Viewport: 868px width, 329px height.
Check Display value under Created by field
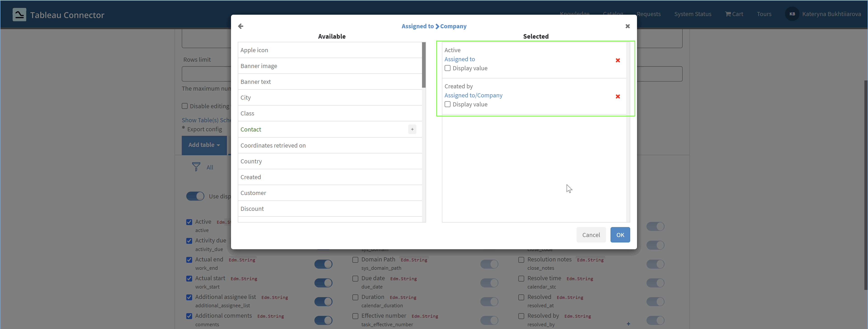click(448, 104)
